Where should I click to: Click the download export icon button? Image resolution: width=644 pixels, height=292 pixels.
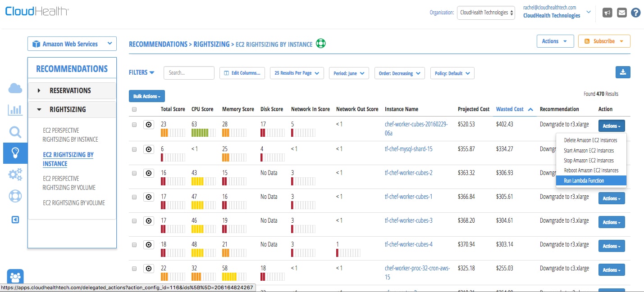click(x=623, y=72)
